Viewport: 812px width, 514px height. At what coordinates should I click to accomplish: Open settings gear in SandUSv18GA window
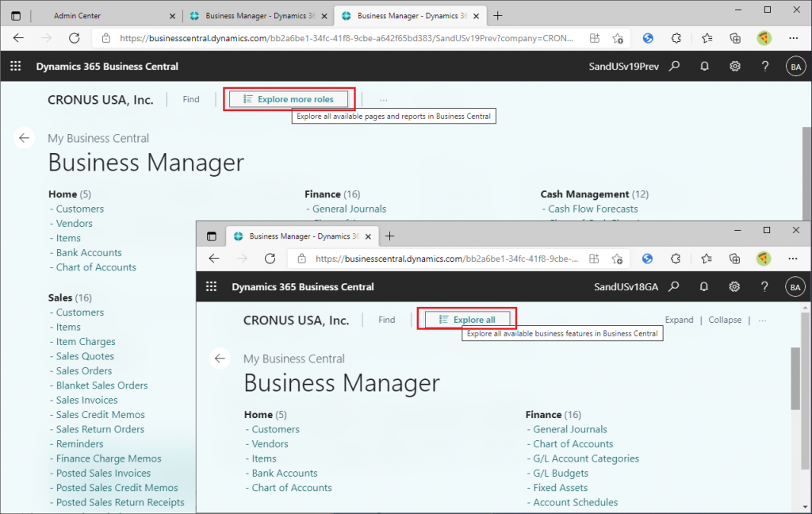pos(734,286)
